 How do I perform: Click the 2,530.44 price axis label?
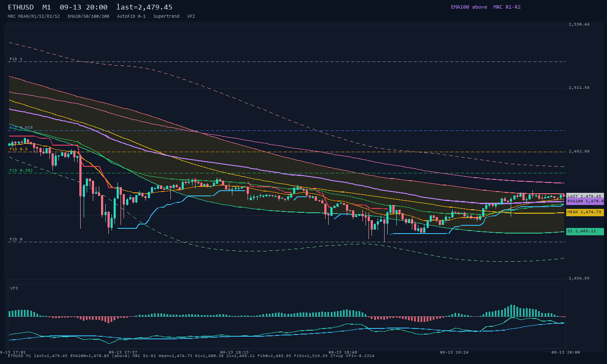[x=579, y=25]
